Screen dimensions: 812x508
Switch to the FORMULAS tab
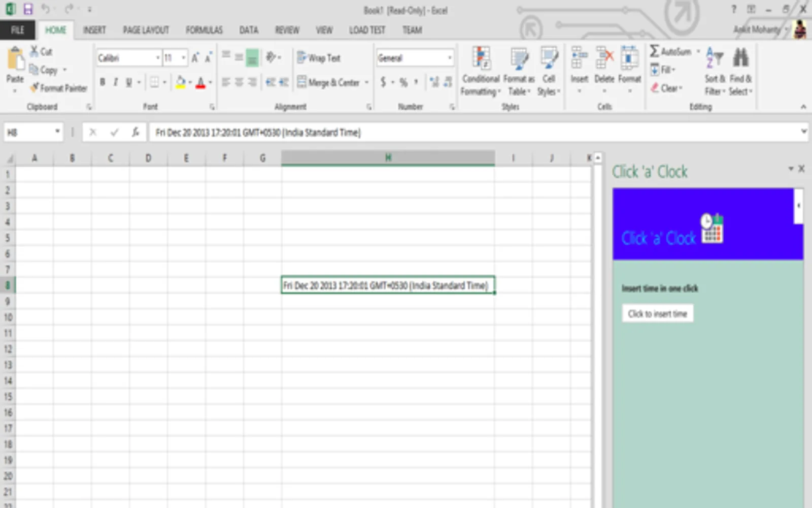(204, 30)
